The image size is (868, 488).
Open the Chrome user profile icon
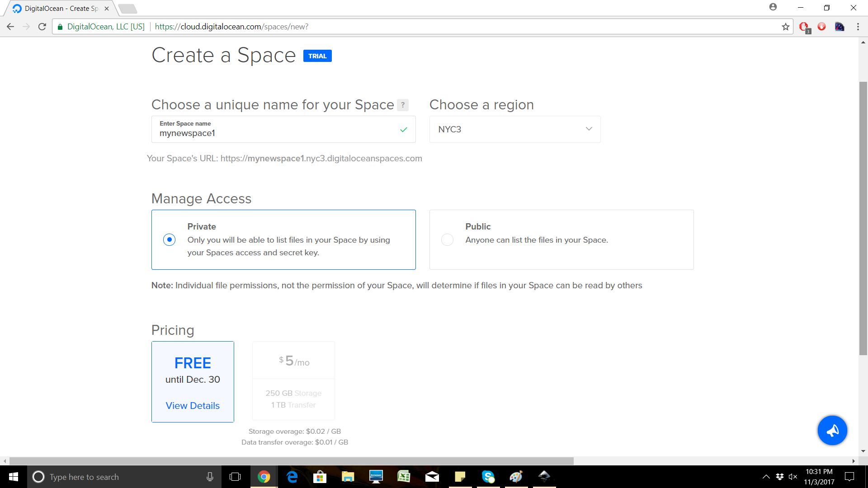(773, 7)
